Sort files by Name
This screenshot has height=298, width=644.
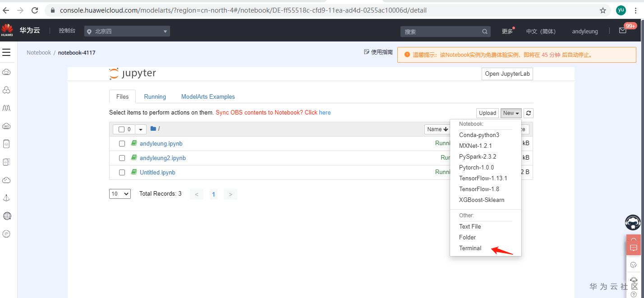pyautogui.click(x=437, y=129)
